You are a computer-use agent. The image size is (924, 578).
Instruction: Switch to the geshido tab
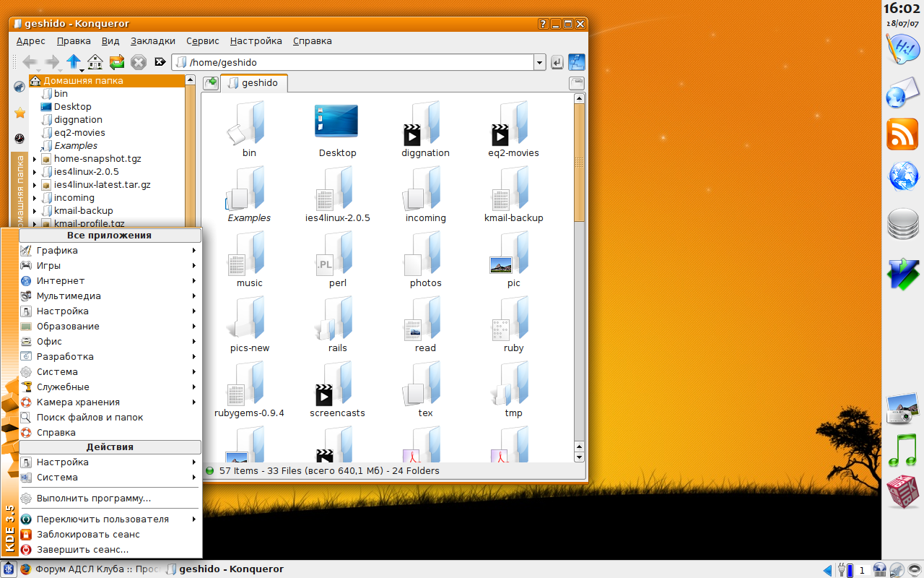click(253, 83)
